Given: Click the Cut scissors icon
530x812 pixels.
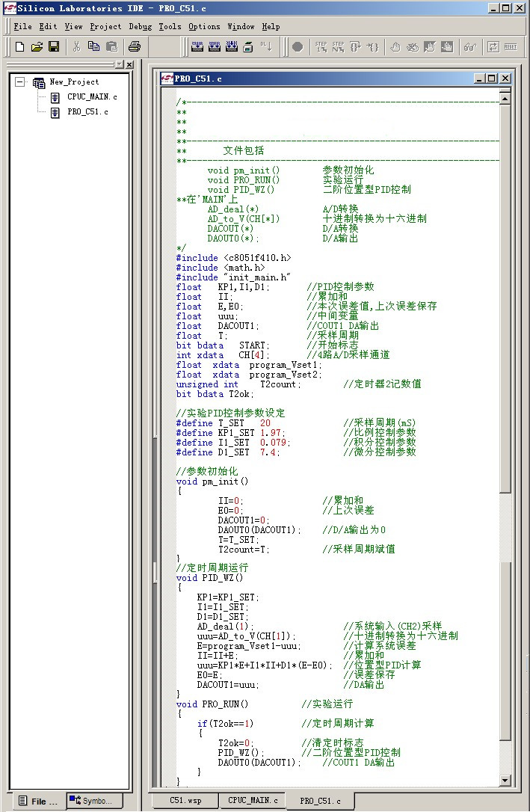Looking at the screenshot, I should [x=76, y=46].
